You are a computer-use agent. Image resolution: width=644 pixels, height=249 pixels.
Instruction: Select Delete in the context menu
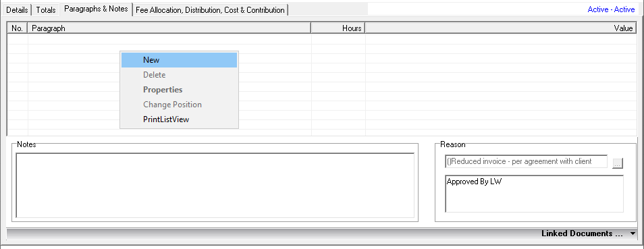click(179, 75)
